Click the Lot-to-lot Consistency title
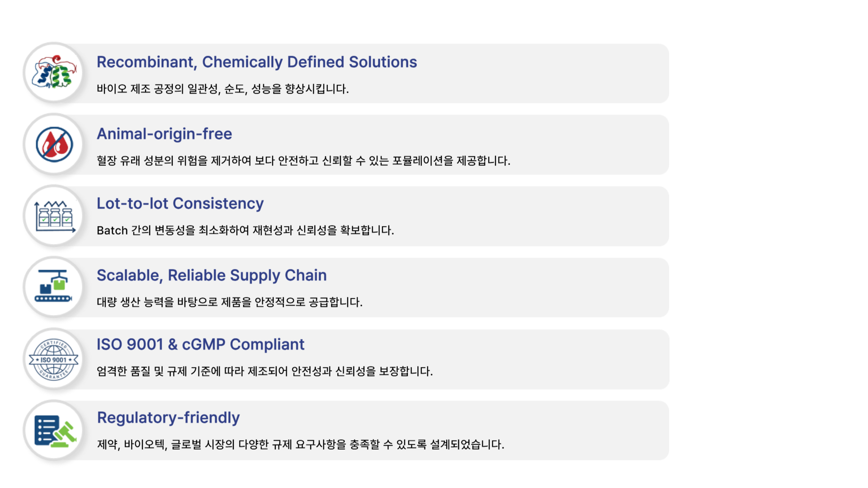868x488 pixels. click(x=180, y=203)
